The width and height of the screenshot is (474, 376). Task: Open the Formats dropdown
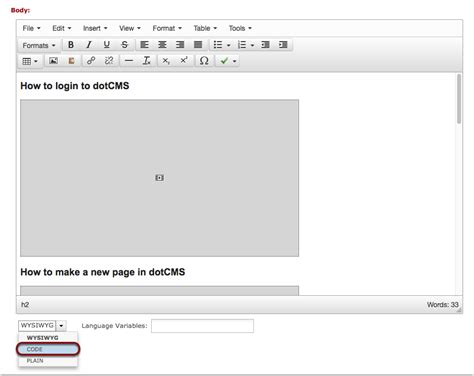pyautogui.click(x=39, y=45)
